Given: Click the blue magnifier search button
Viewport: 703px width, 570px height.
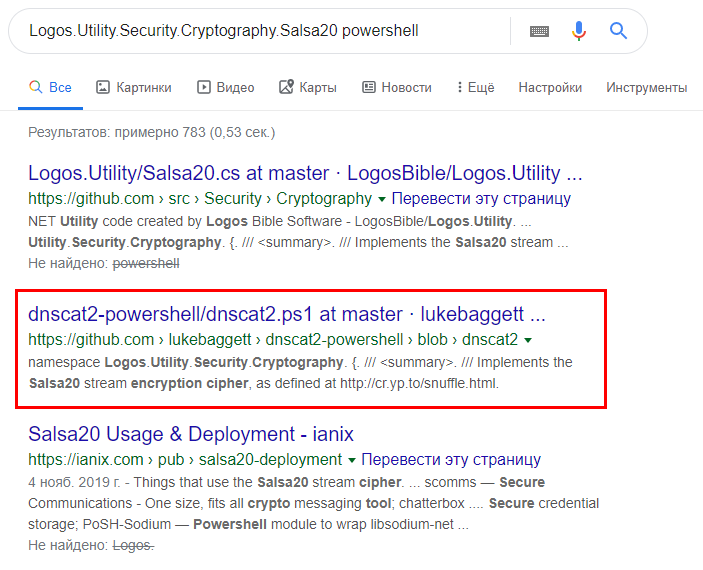Looking at the screenshot, I should (x=618, y=31).
